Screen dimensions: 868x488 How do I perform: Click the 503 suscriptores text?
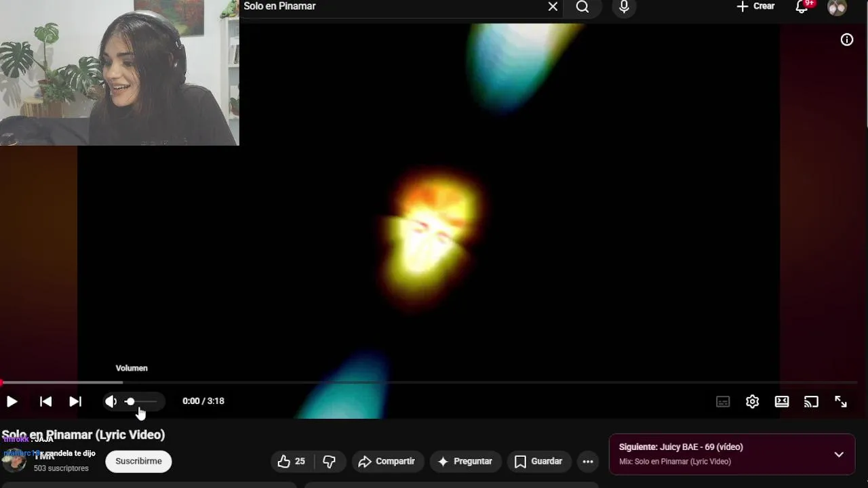click(x=61, y=468)
